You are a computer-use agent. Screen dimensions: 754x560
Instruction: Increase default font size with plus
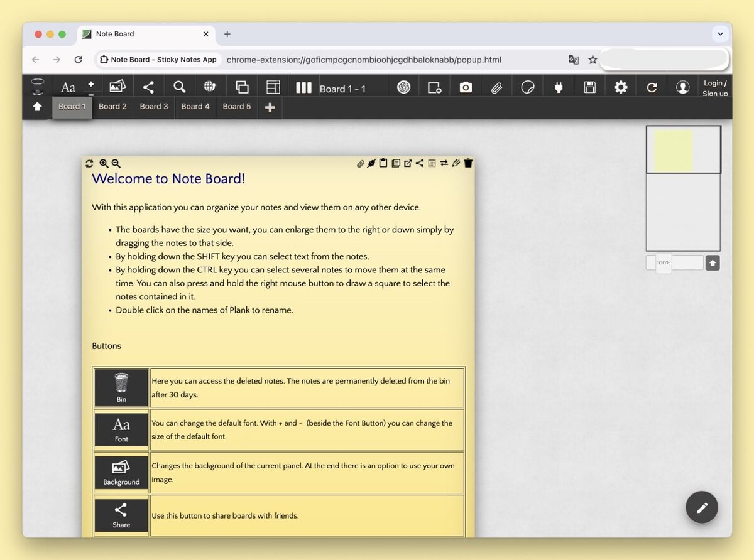tap(90, 83)
